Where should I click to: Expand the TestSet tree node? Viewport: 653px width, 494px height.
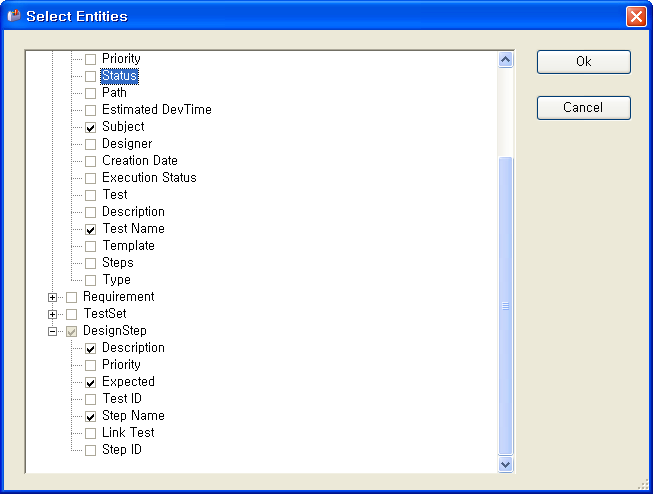point(52,314)
